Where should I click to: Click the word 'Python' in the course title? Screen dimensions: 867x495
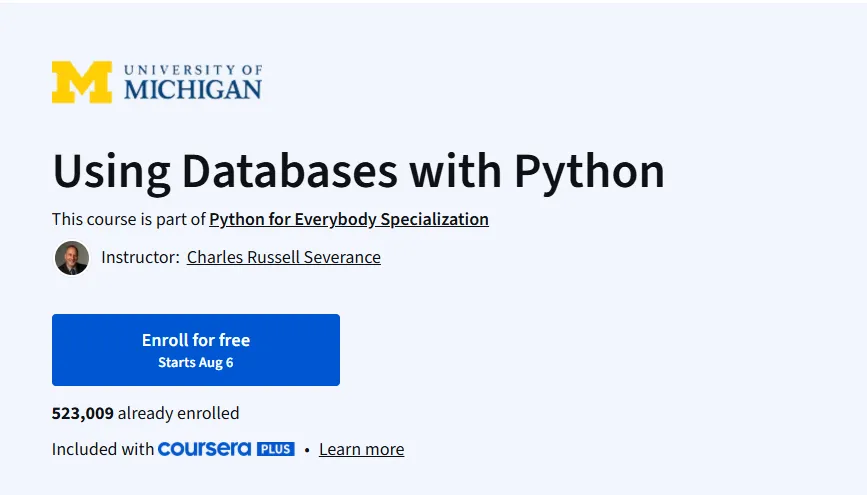[589, 173]
